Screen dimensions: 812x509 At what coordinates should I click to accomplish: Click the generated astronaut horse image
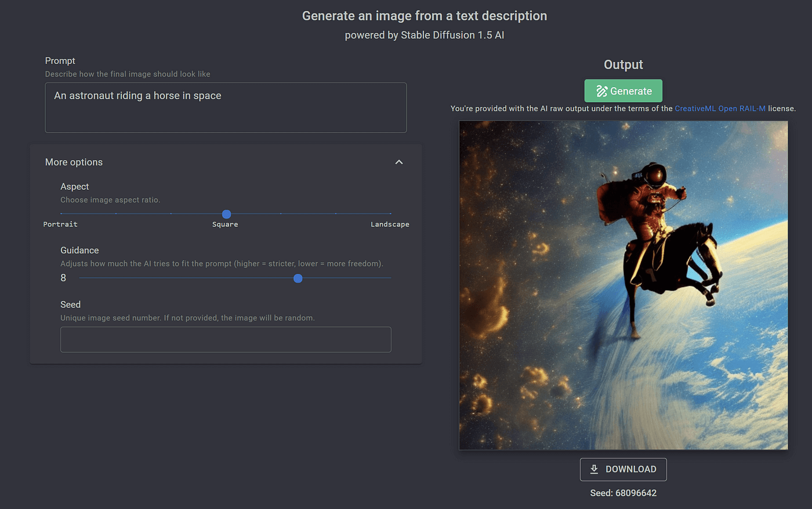(623, 285)
